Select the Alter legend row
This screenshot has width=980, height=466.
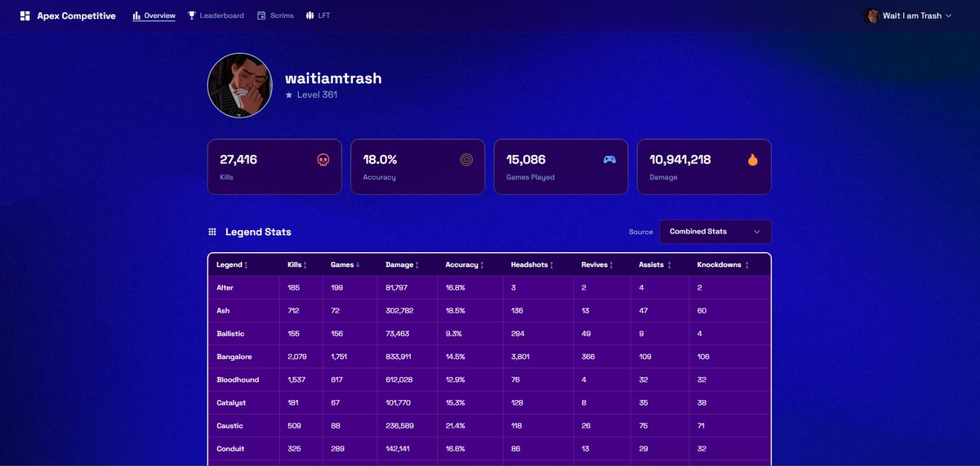(489, 287)
